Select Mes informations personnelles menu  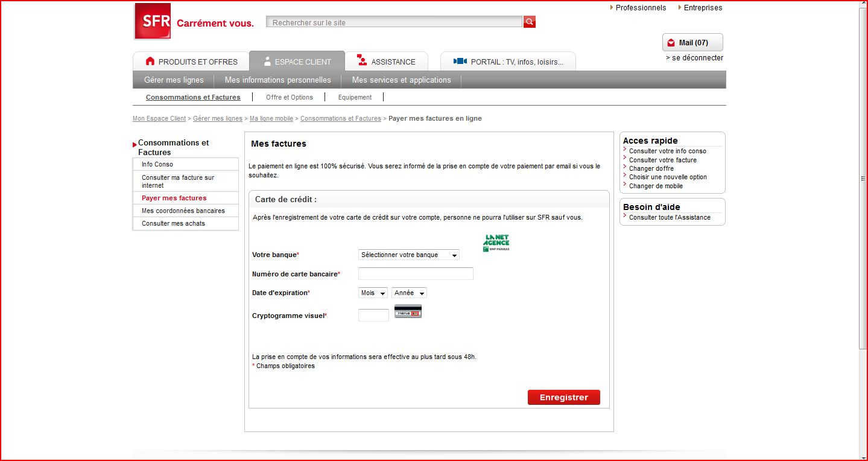click(277, 80)
